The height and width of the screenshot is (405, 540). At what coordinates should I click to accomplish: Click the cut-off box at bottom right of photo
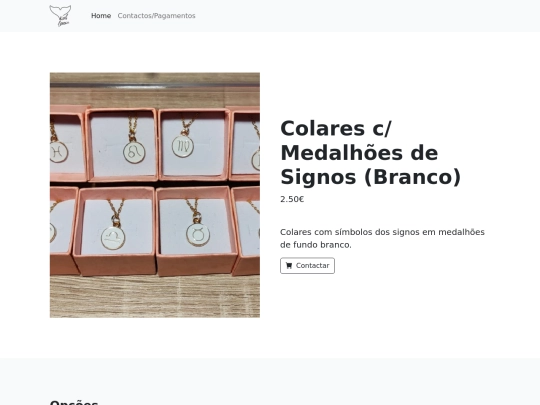(x=246, y=231)
